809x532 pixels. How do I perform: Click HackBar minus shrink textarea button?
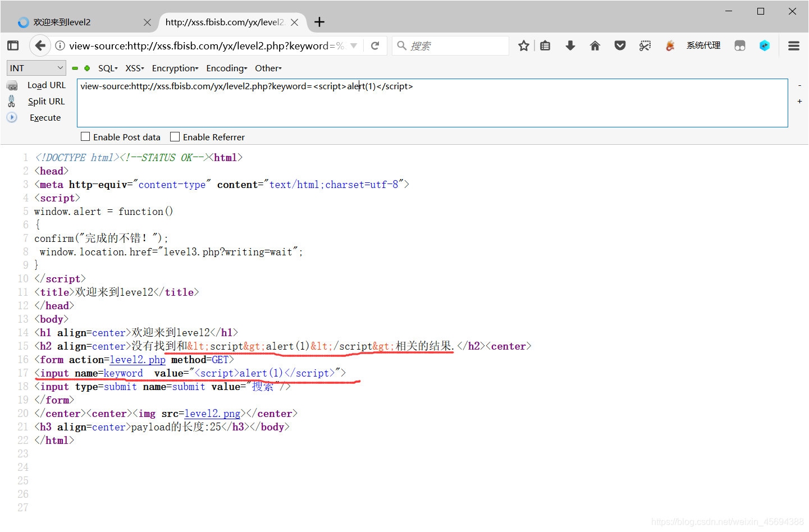[x=799, y=85]
